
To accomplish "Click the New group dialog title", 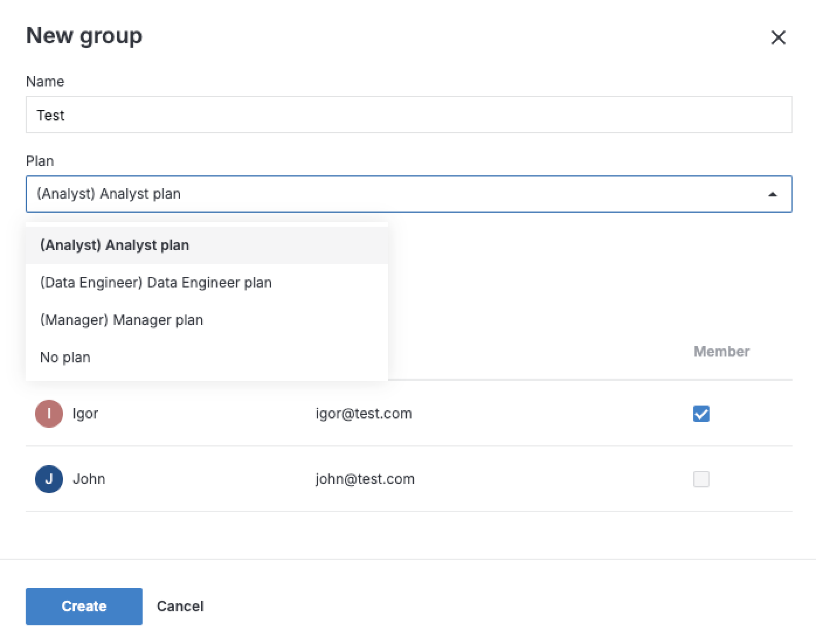I will 84,36.
